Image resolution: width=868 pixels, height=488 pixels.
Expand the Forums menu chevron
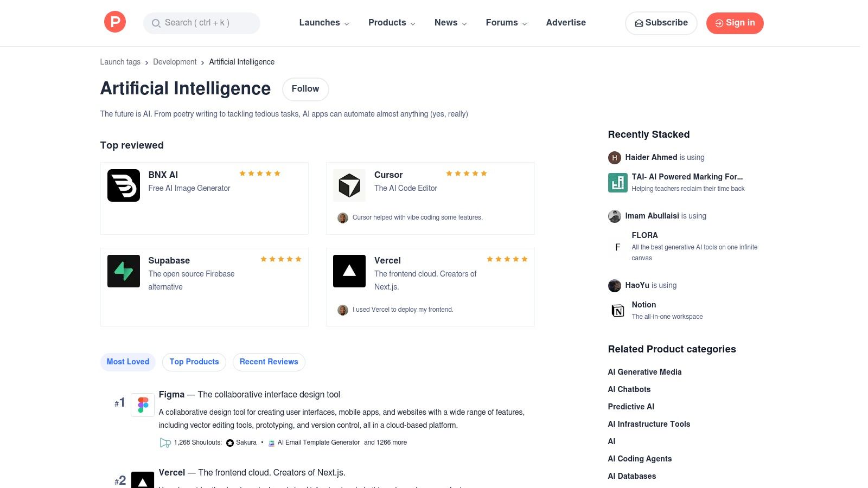point(524,23)
